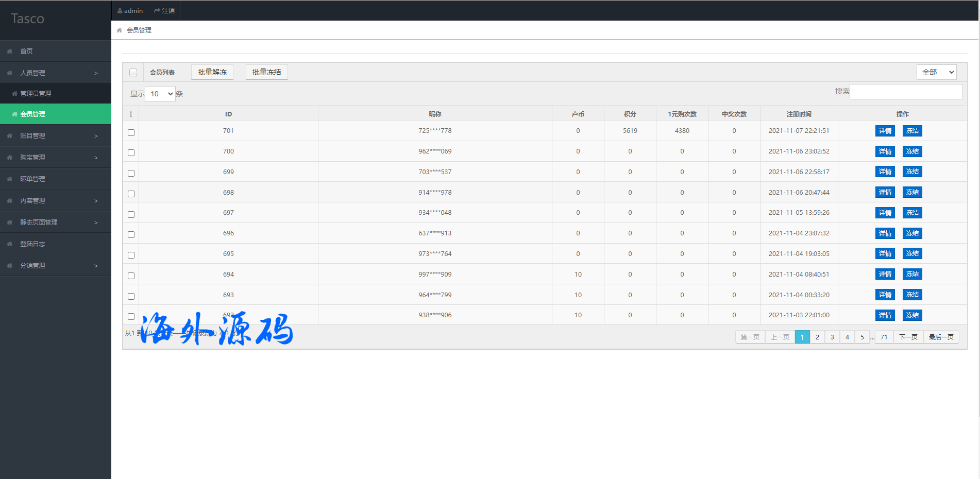The height and width of the screenshot is (479, 980).
Task: Click the 搜索 search input field
Action: point(906,92)
